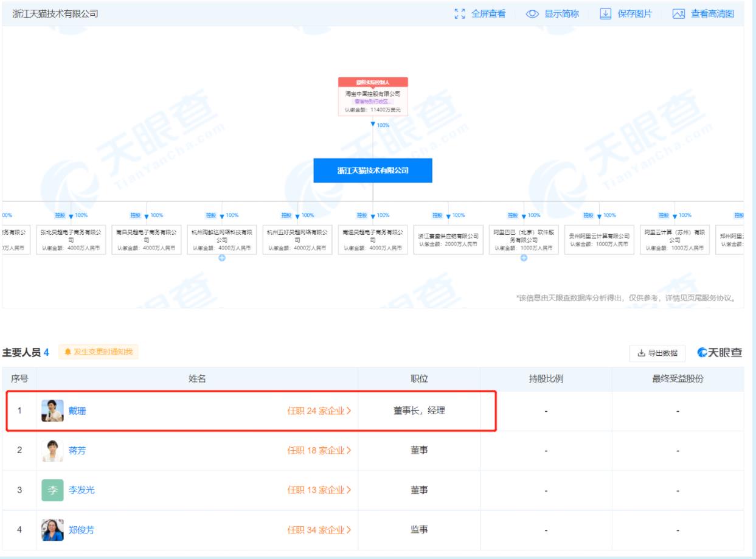Click the 天眼查 logo above the table
The height and width of the screenshot is (559, 756).
point(720,352)
